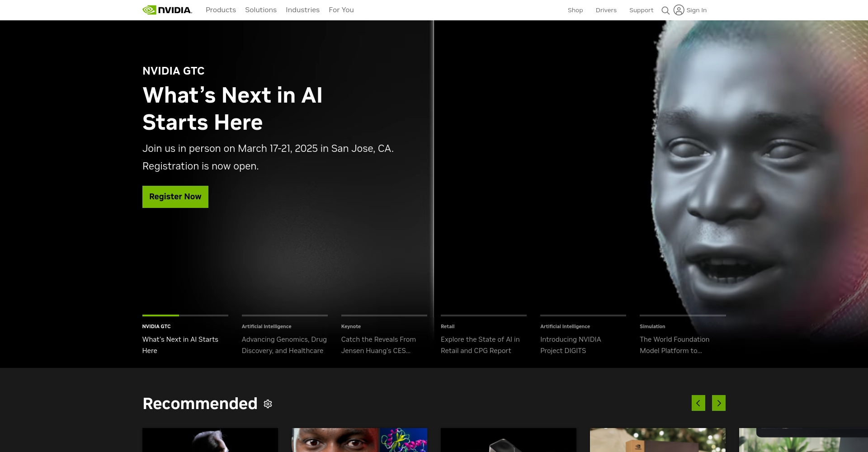Click the NVIDIA logo
868x452 pixels.
(x=167, y=10)
